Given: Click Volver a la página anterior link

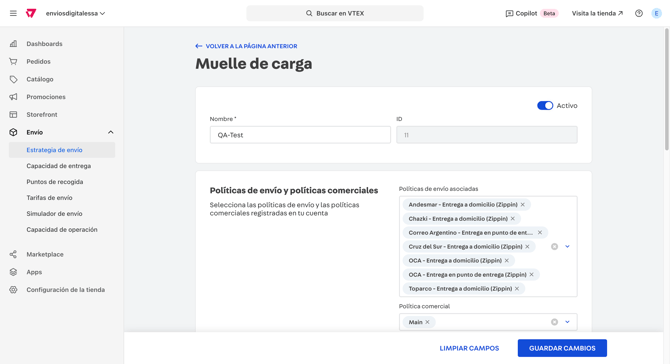Looking at the screenshot, I should (x=246, y=46).
